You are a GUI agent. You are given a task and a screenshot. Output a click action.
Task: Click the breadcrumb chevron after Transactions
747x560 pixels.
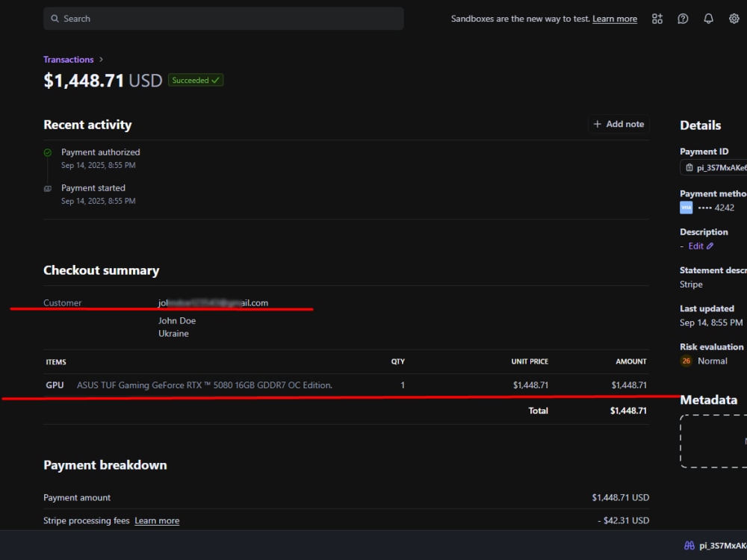tap(101, 60)
